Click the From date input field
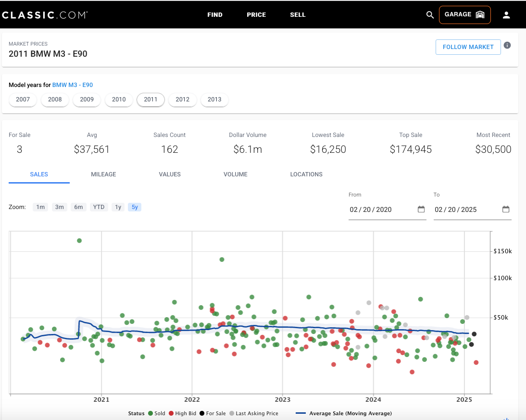Viewport: 526px width, 420px height. pos(388,210)
